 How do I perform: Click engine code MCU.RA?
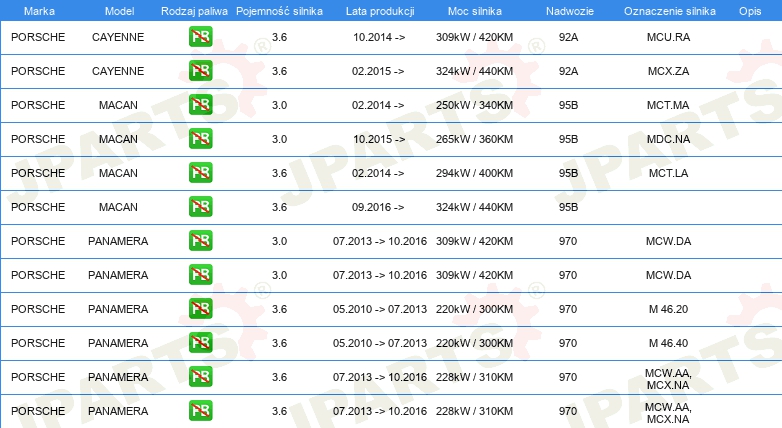pos(668,37)
